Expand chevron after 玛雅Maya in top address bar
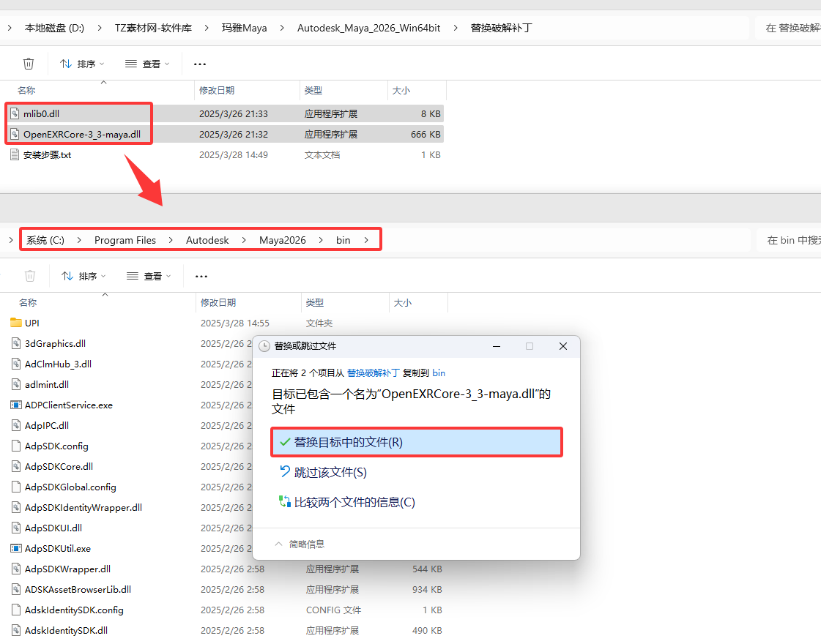The width and height of the screenshot is (821, 644). click(282, 28)
